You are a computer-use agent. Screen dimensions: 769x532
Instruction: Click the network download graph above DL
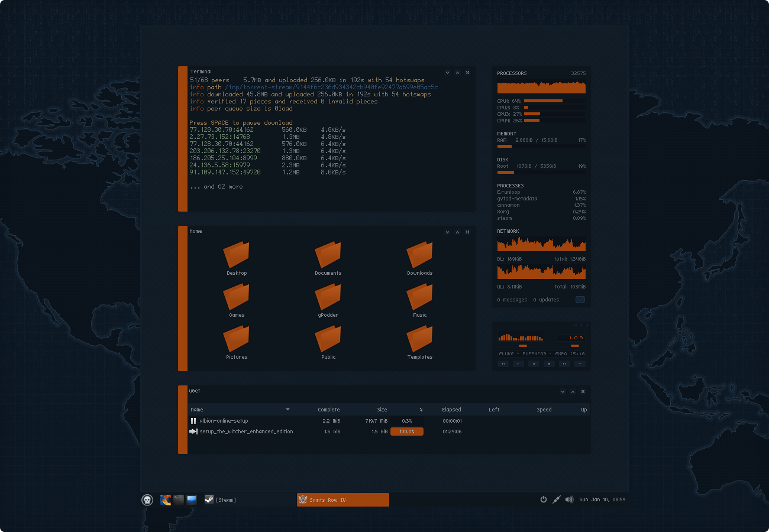(x=541, y=245)
